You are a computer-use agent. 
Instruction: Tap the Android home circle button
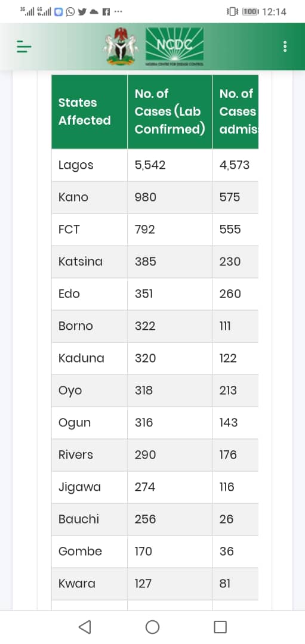[153, 627]
